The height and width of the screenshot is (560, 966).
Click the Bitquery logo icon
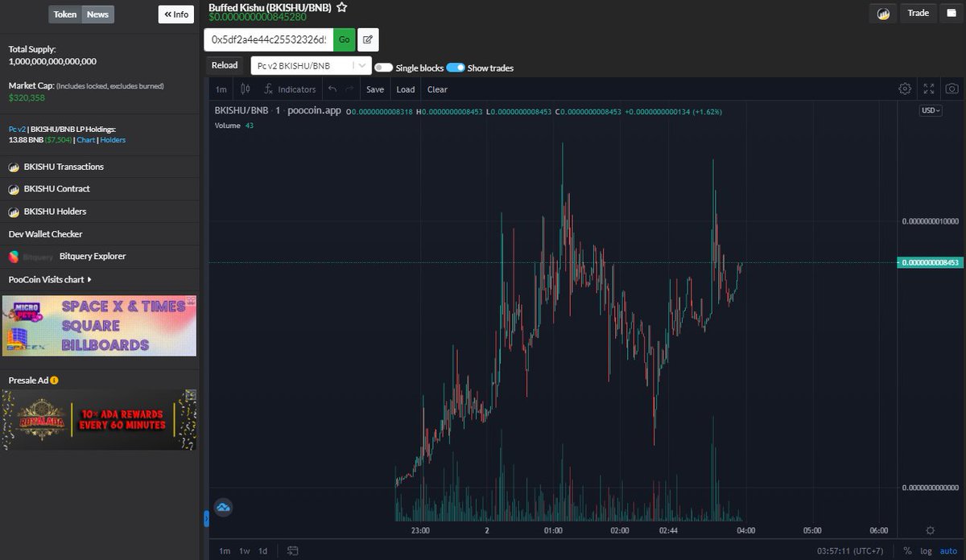[14, 257]
